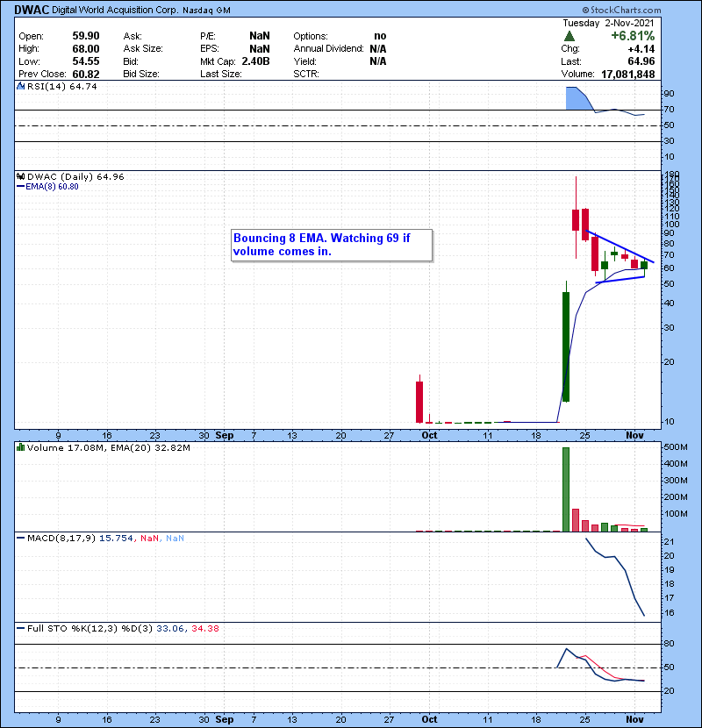The image size is (702, 728).
Task: Click the MACD(8,17,9) 15.754 label
Action: pos(80,539)
